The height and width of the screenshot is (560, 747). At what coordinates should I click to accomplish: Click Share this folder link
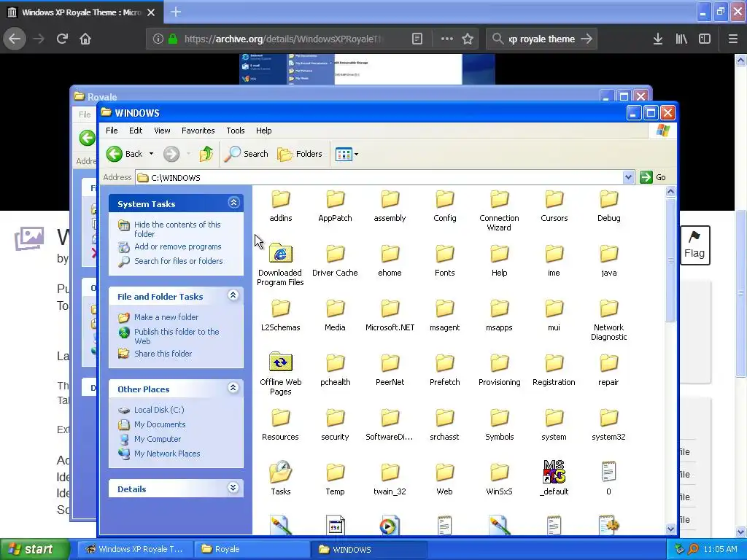tap(163, 354)
